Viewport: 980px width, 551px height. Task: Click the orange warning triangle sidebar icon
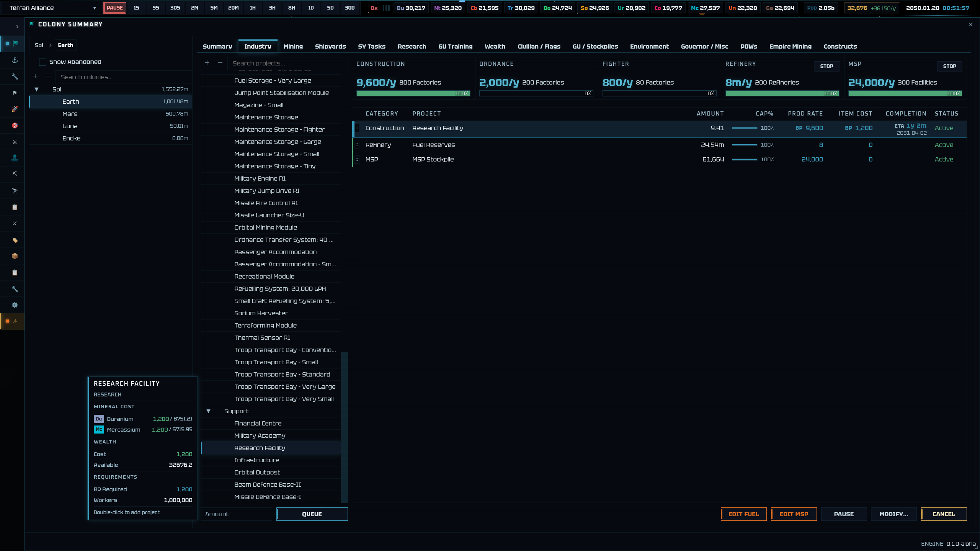[x=15, y=321]
